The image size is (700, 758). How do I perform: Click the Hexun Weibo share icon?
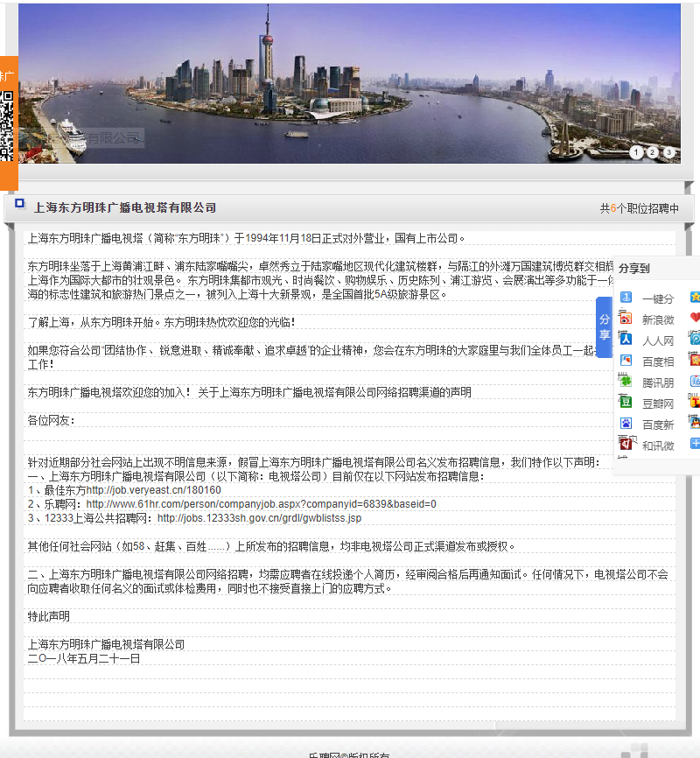coord(626,445)
